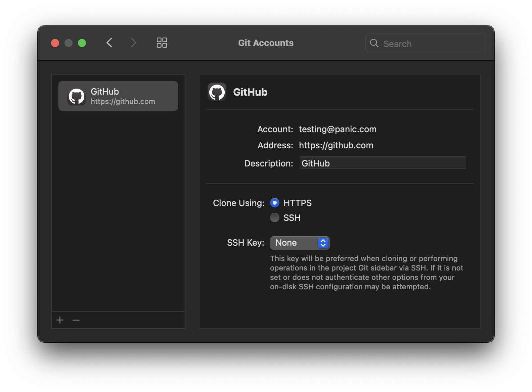Click the GitHub heading in detail pane
The width and height of the screenshot is (532, 392).
click(x=250, y=92)
